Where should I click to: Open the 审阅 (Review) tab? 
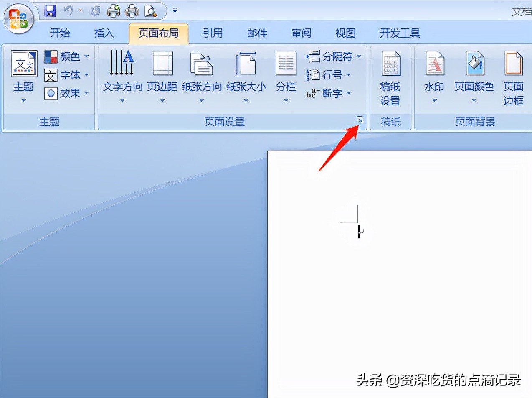pyautogui.click(x=301, y=33)
